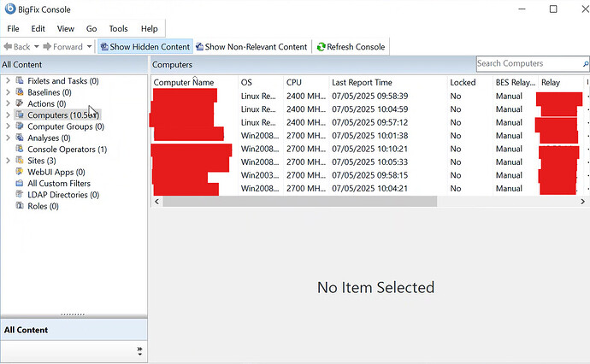Click the Computer Groups icon
The image size is (590, 364).
(20, 126)
